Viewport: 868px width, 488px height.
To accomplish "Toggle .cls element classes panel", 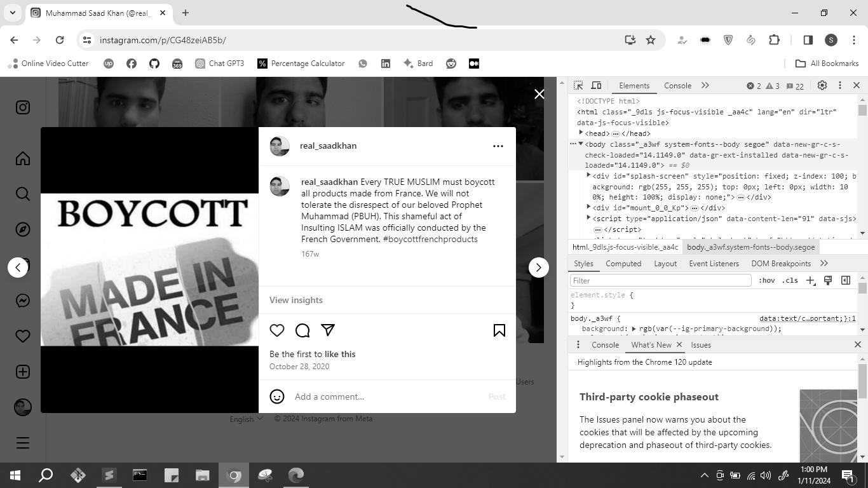I will [790, 280].
